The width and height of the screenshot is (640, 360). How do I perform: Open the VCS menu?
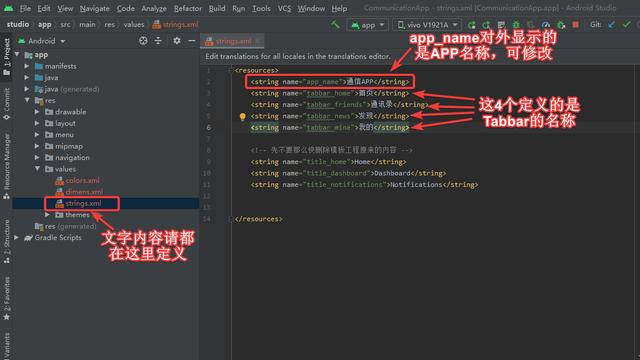pos(284,8)
